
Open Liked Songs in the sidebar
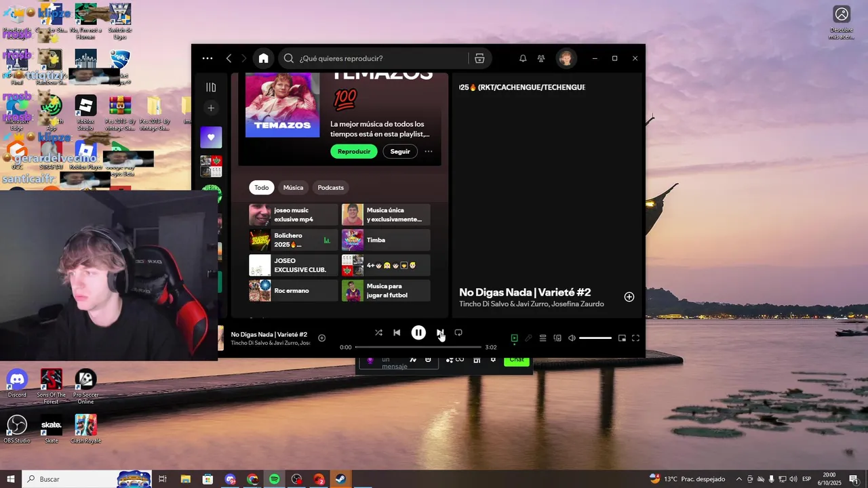tap(211, 137)
